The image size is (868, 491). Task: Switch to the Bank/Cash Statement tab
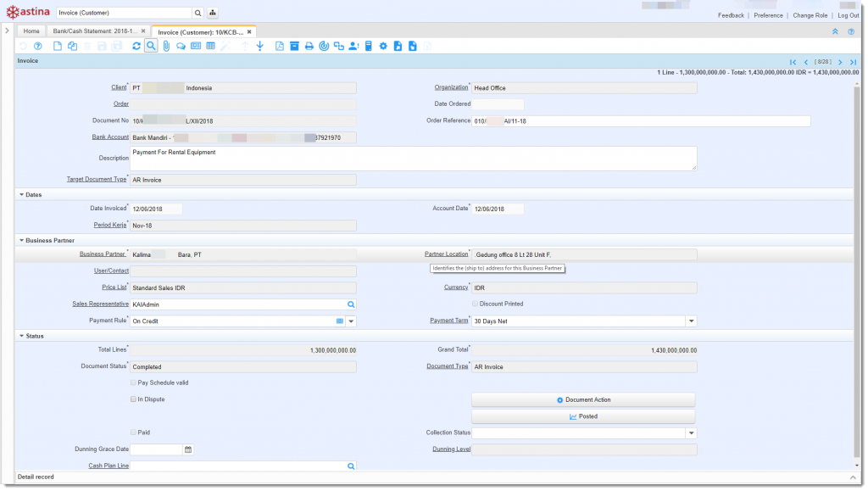point(95,31)
